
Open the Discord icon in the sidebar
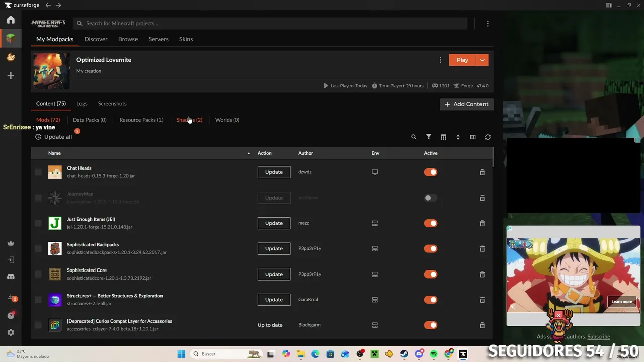point(11,277)
